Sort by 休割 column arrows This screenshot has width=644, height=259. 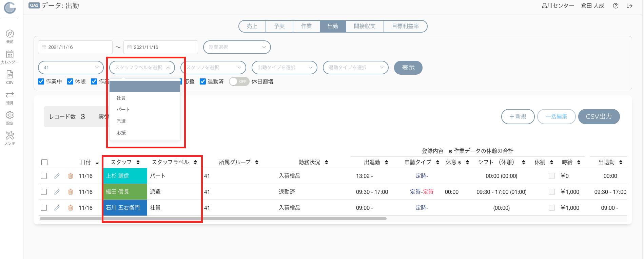[x=552, y=162]
